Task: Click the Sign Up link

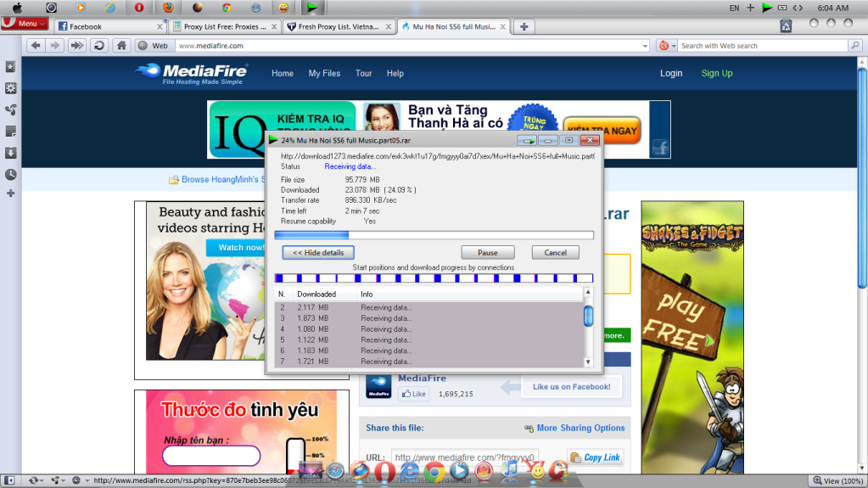Action: click(x=717, y=73)
